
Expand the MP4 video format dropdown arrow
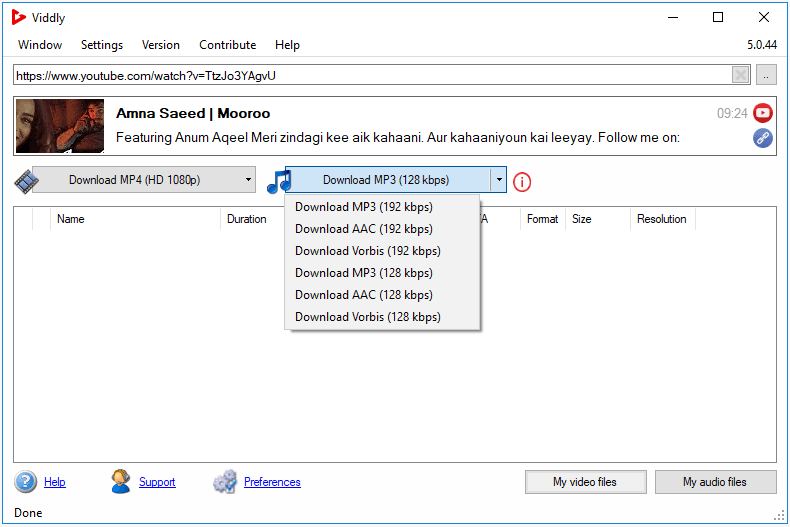pos(248,180)
